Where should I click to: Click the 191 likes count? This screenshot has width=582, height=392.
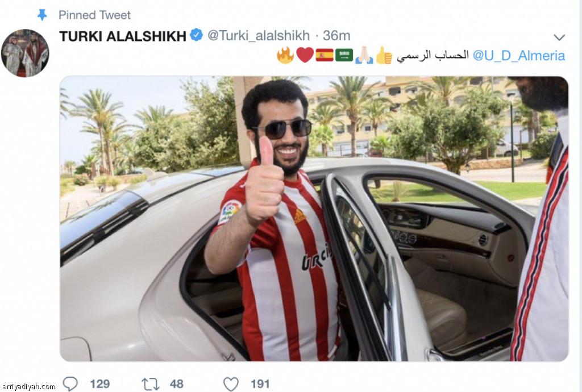pos(260,384)
